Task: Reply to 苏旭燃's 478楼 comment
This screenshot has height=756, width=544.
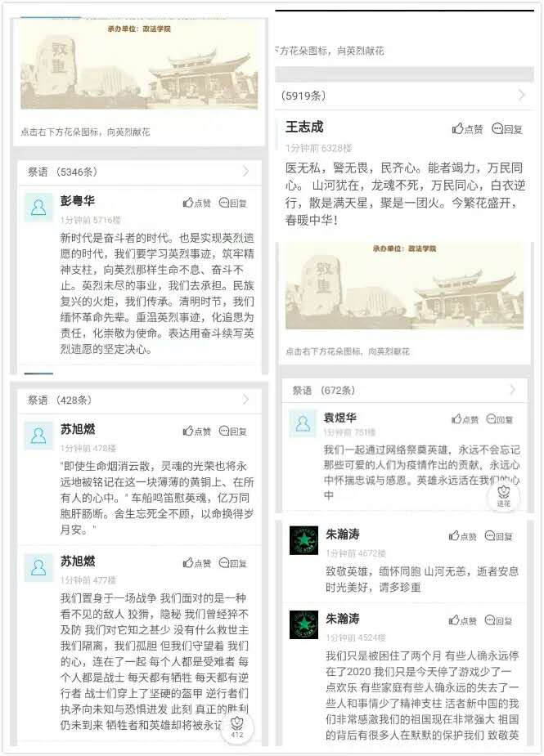Action: pyautogui.click(x=232, y=431)
